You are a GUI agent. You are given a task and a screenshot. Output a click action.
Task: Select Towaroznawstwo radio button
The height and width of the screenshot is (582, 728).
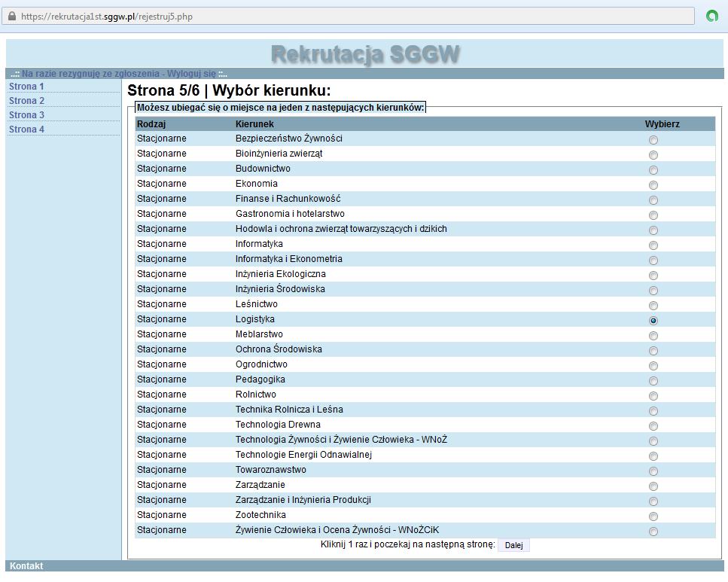click(653, 471)
